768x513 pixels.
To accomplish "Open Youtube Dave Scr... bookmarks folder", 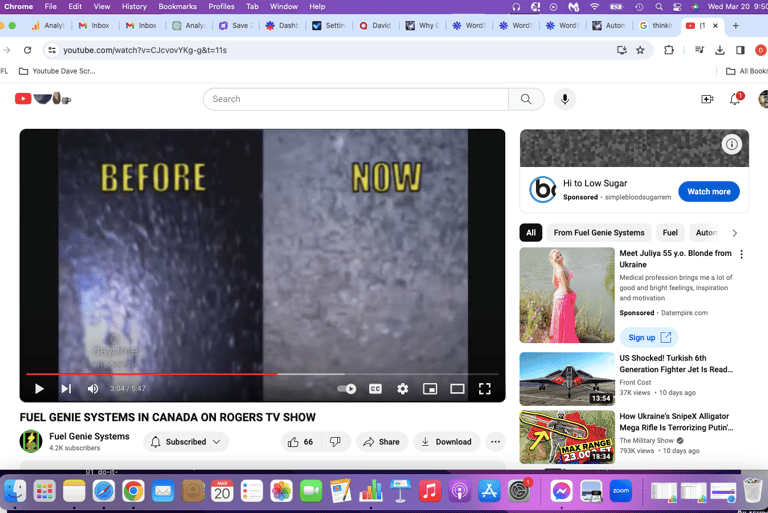I will pyautogui.click(x=57, y=71).
